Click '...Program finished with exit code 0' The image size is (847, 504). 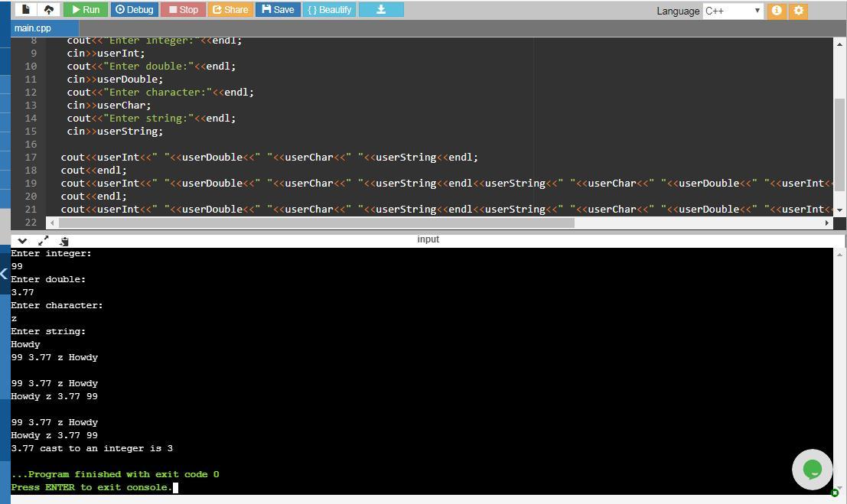point(115,474)
